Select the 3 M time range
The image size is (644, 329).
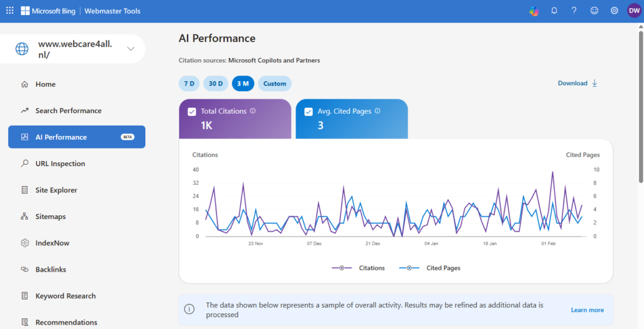click(x=243, y=84)
